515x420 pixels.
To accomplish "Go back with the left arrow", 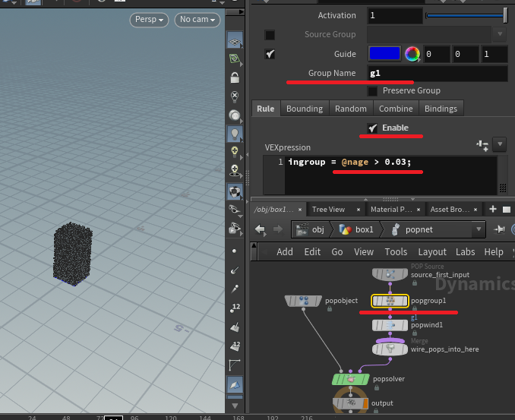I will click(x=261, y=229).
